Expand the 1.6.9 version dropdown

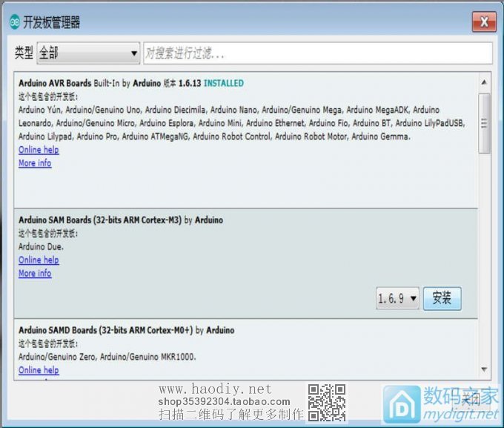click(x=398, y=298)
